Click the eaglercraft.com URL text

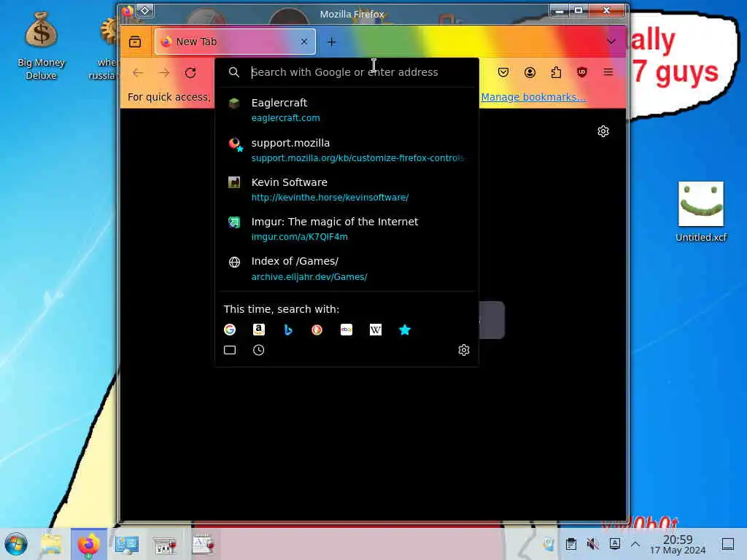click(x=286, y=118)
